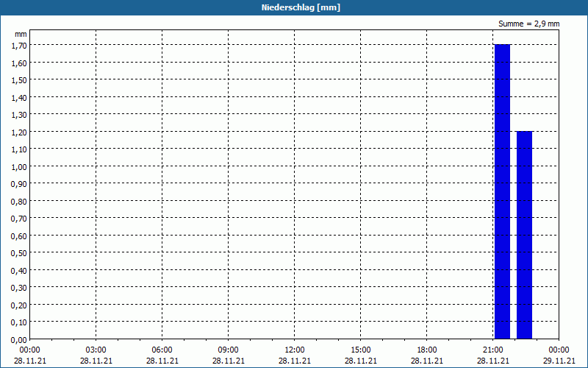Select the 1,00 y-axis label
Viewport: 588px width, 368px height.
click(x=19, y=167)
